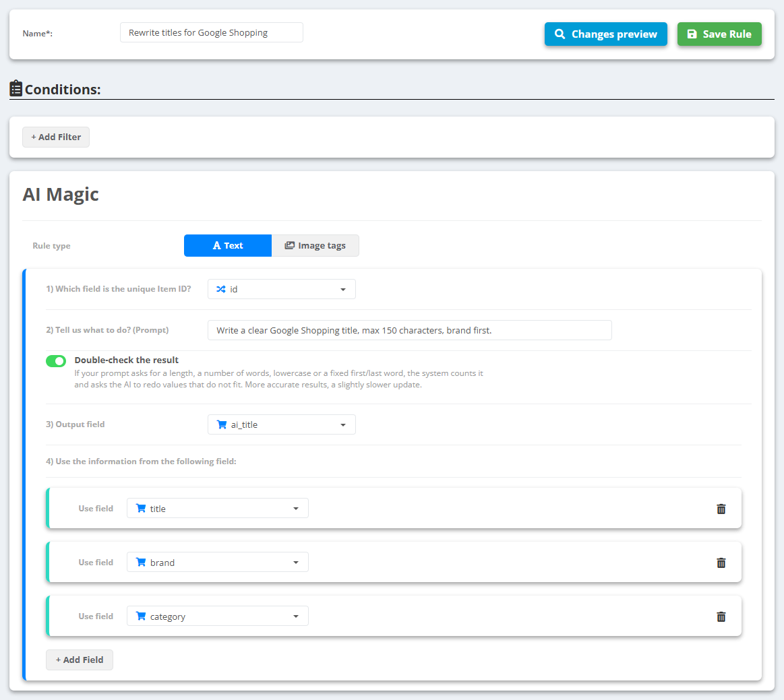Open the Output field ai_title dropdown
The image size is (784, 700).
[x=282, y=424]
